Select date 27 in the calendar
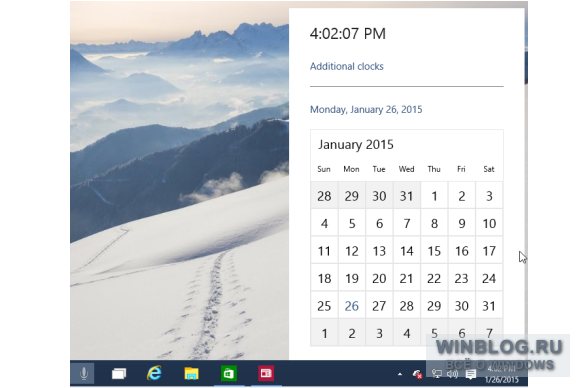 379,306
